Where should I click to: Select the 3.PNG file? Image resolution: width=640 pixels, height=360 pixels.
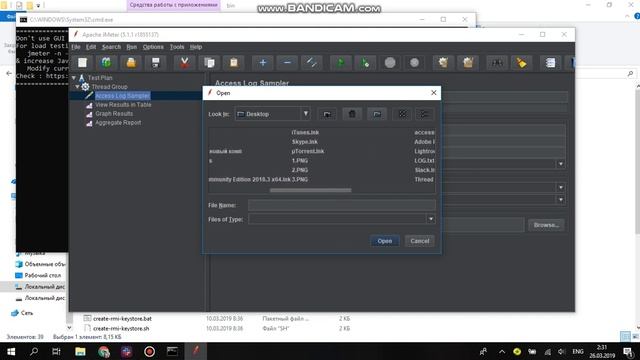pyautogui.click(x=300, y=179)
